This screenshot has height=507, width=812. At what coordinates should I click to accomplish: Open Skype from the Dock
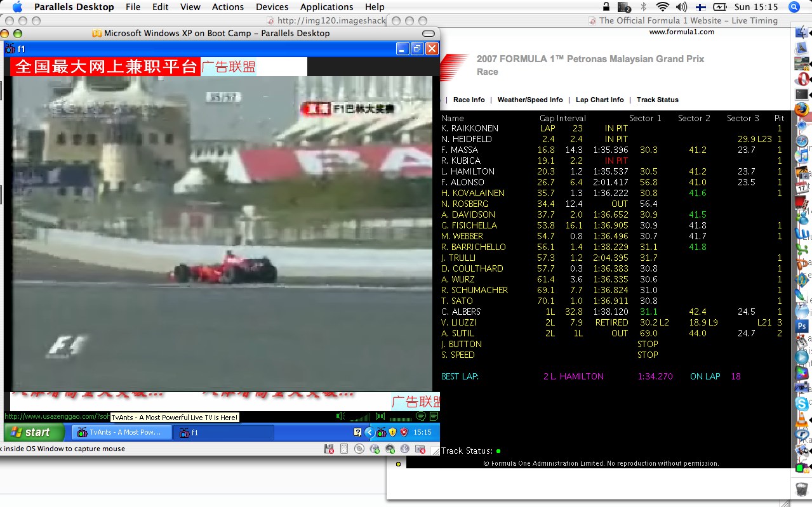[802, 403]
